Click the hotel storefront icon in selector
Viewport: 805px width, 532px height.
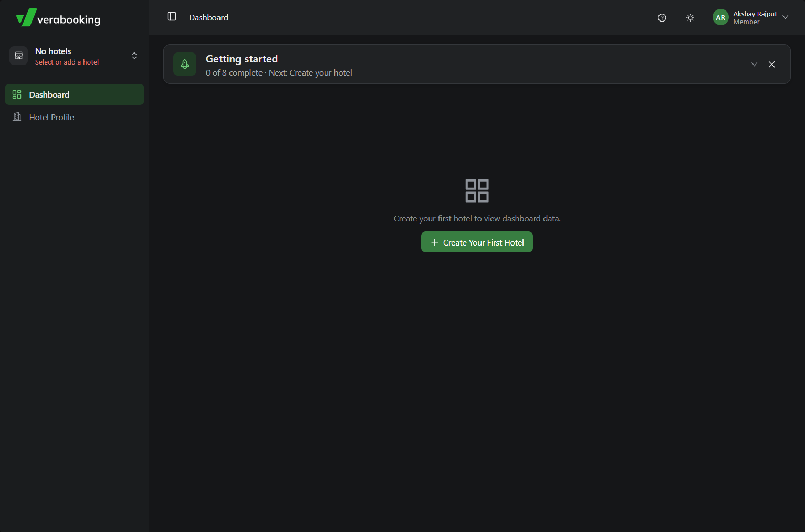tap(19, 56)
